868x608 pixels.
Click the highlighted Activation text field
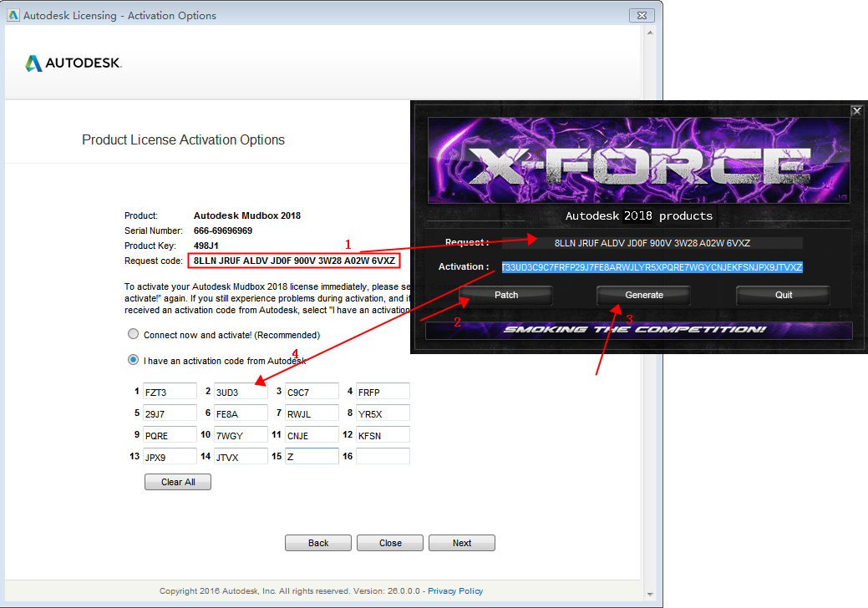tap(652, 267)
